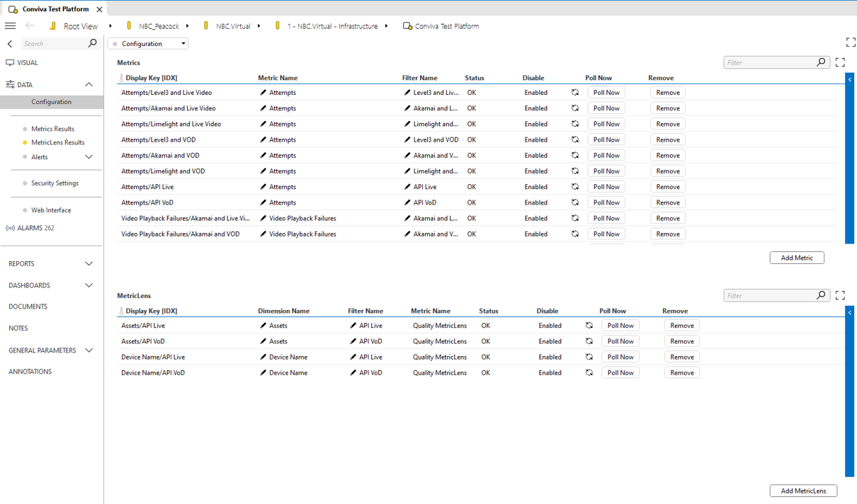Open the DOCUMENTS section
Screen dimensions: 857x504
pos(28,307)
